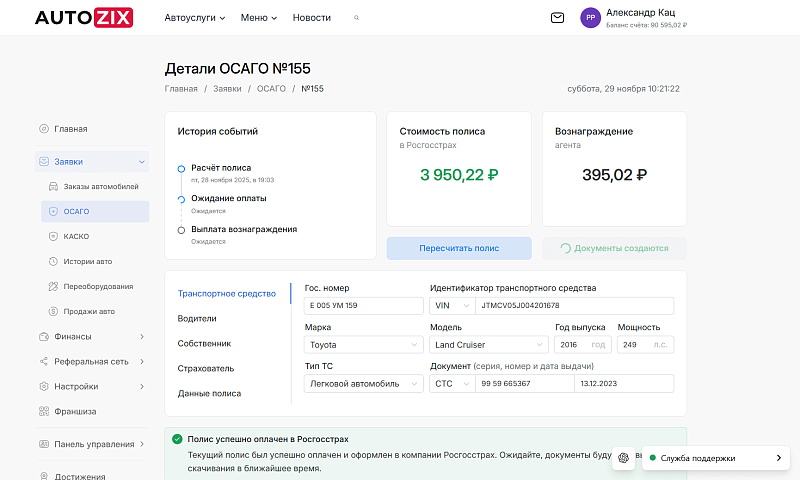Click the Выплата вознаграждения timeline marker

pyautogui.click(x=181, y=230)
